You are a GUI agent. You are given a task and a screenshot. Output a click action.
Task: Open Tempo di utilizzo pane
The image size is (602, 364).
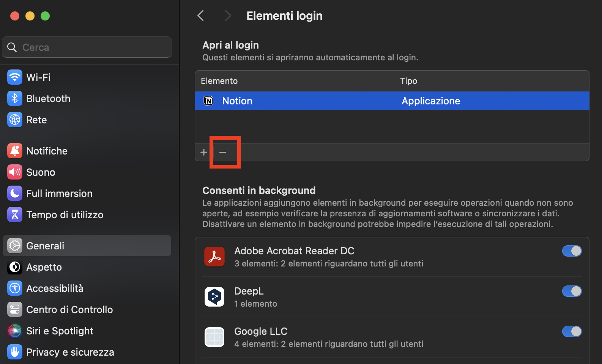pos(87,215)
